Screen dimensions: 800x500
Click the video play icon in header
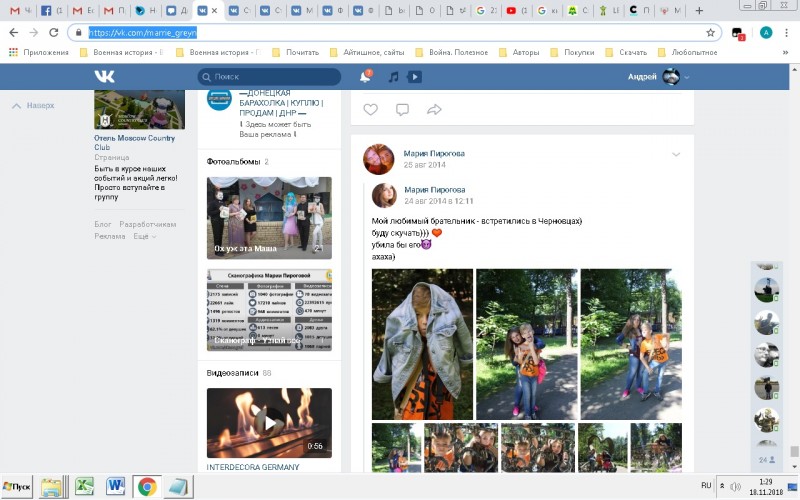coord(414,77)
